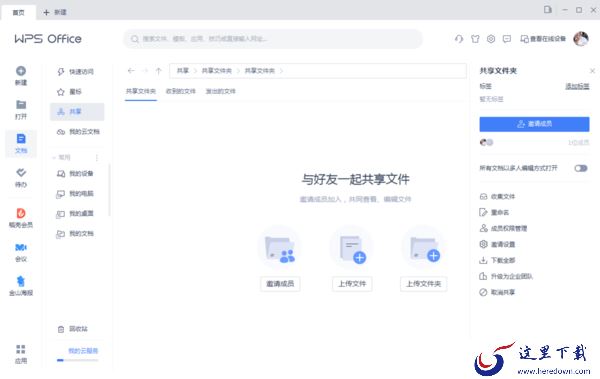600x379 pixels.
Task: Open the 待办 to-do icon
Action: coord(21,172)
